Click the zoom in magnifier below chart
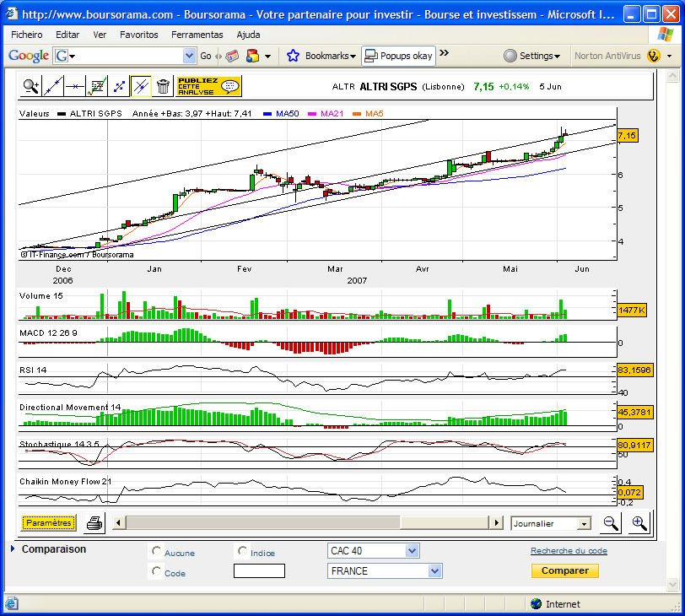685x616 pixels. coord(639,523)
